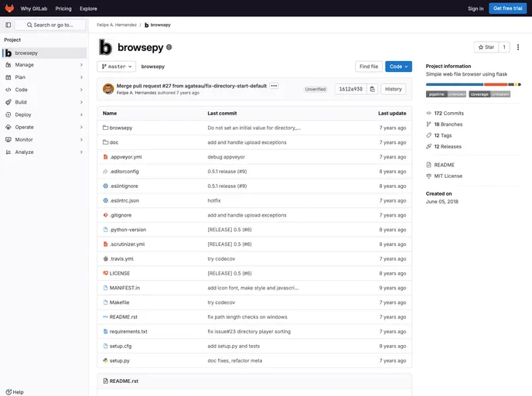Open the setup.cfg file name
Screen dimensions: 532x396
tap(121, 346)
